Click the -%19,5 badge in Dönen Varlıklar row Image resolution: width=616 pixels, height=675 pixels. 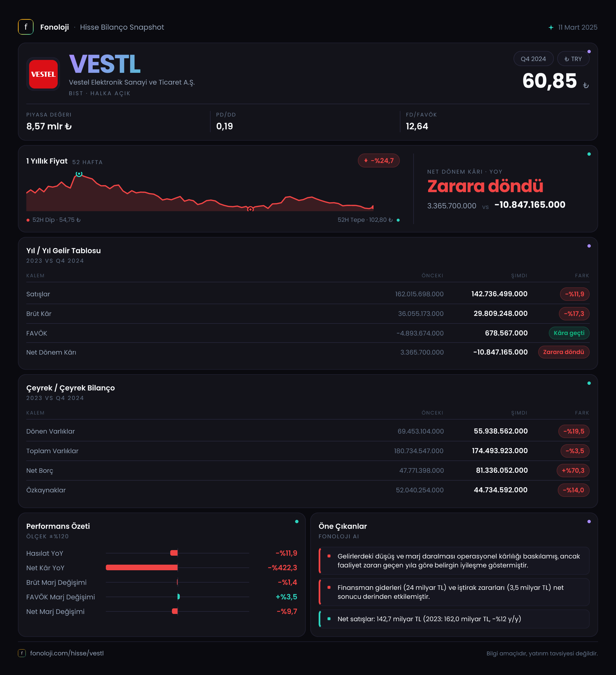(x=574, y=431)
